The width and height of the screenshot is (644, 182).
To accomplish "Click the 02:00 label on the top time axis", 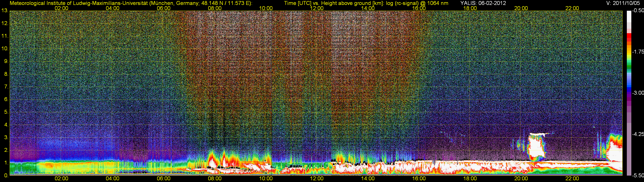I will 61,8.
